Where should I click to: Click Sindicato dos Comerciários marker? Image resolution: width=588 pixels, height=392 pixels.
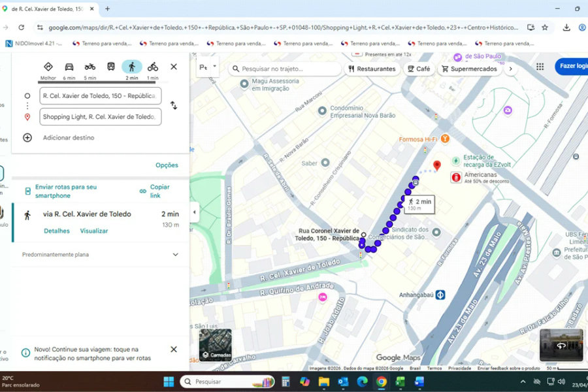436,233
